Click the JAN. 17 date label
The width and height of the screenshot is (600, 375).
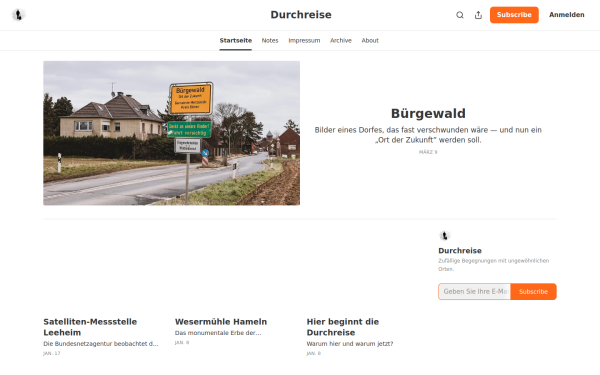click(52, 353)
